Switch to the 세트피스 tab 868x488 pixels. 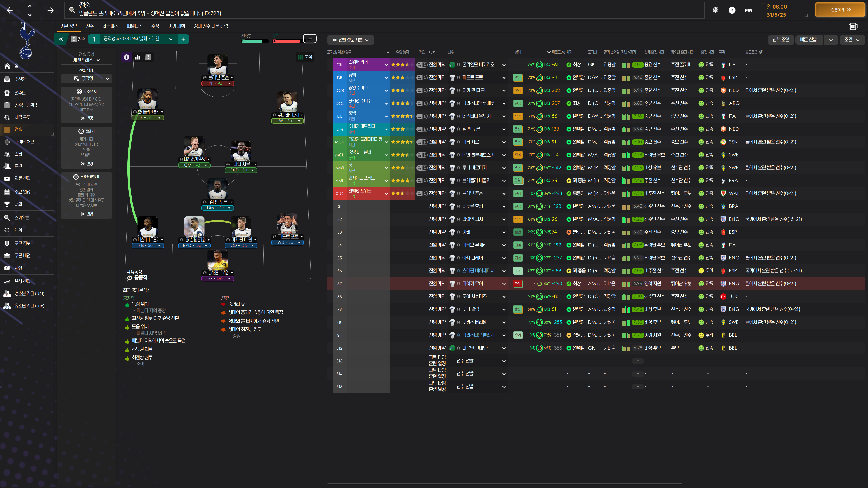[110, 26]
